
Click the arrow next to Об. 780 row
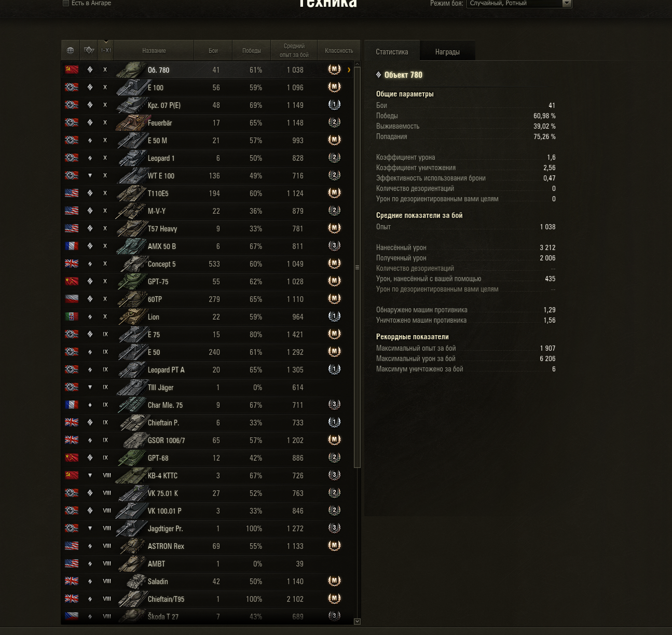pos(349,70)
